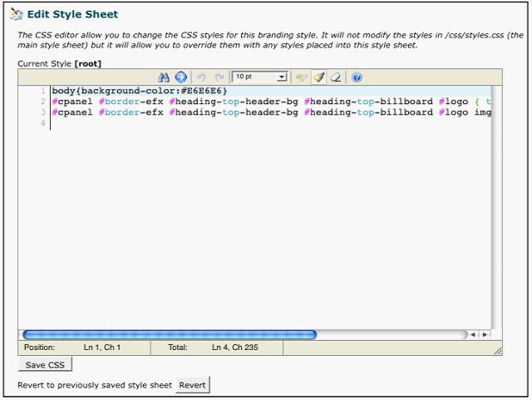Click the binoculars search icon
This screenshot has width=532, height=400.
click(164, 77)
